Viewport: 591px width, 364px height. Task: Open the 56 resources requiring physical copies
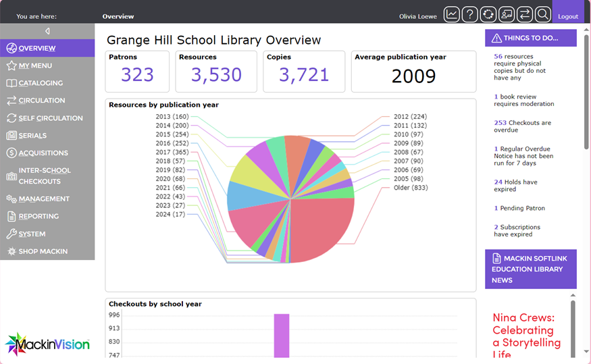pyautogui.click(x=520, y=67)
